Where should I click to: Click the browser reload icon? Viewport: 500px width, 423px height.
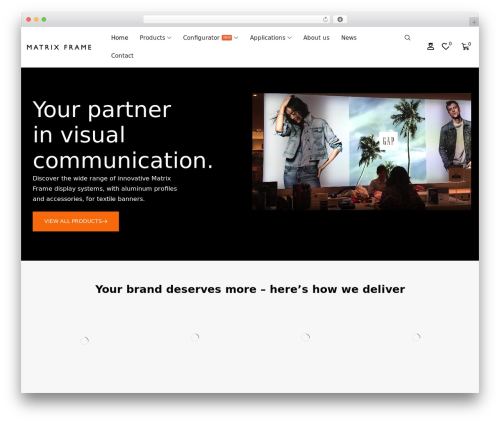tap(325, 20)
